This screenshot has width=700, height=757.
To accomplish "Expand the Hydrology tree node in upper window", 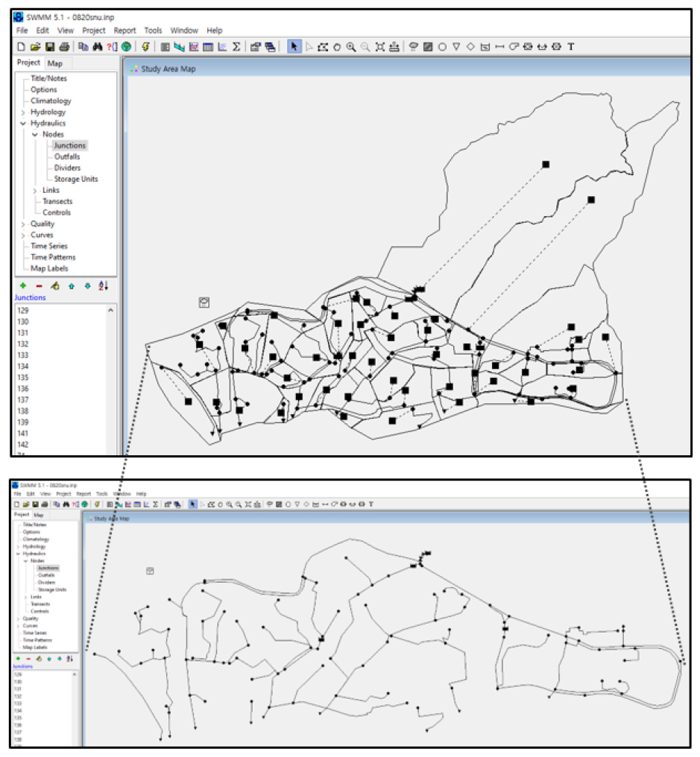I will click(x=23, y=113).
